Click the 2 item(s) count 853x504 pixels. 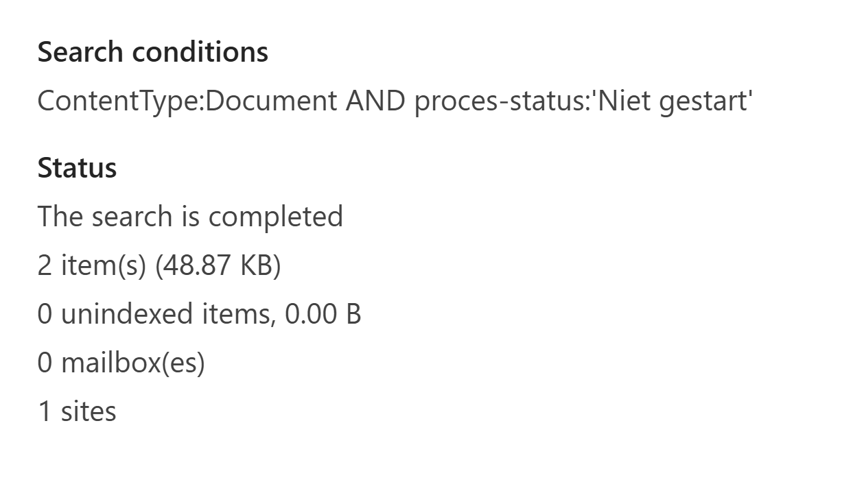click(x=92, y=265)
